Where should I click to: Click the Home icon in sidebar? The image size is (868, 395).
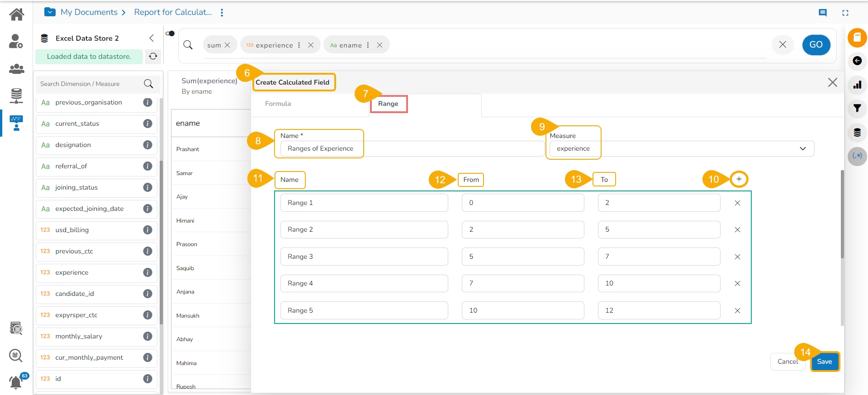coord(17,14)
